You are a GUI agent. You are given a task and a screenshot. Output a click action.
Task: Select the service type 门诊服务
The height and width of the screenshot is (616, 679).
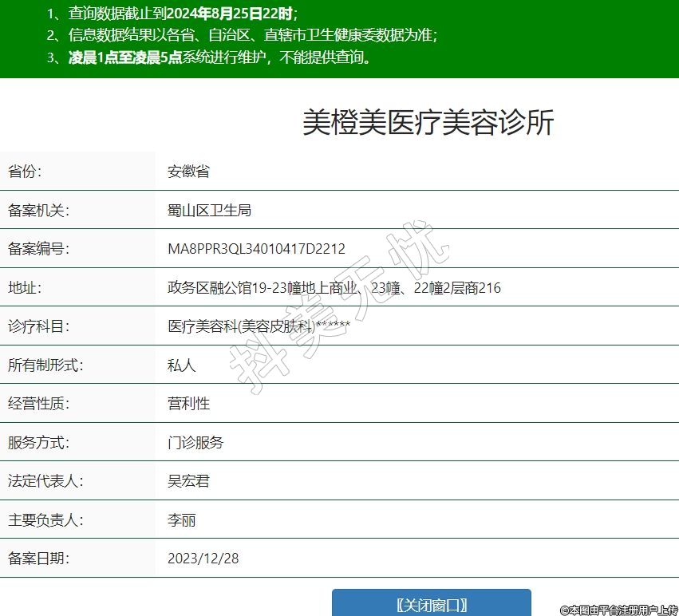[195, 443]
